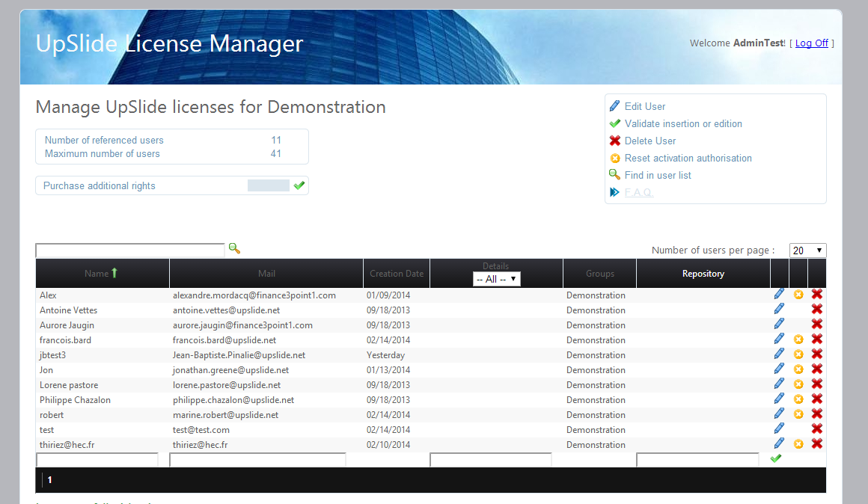Sort by Groups column header

(x=600, y=273)
